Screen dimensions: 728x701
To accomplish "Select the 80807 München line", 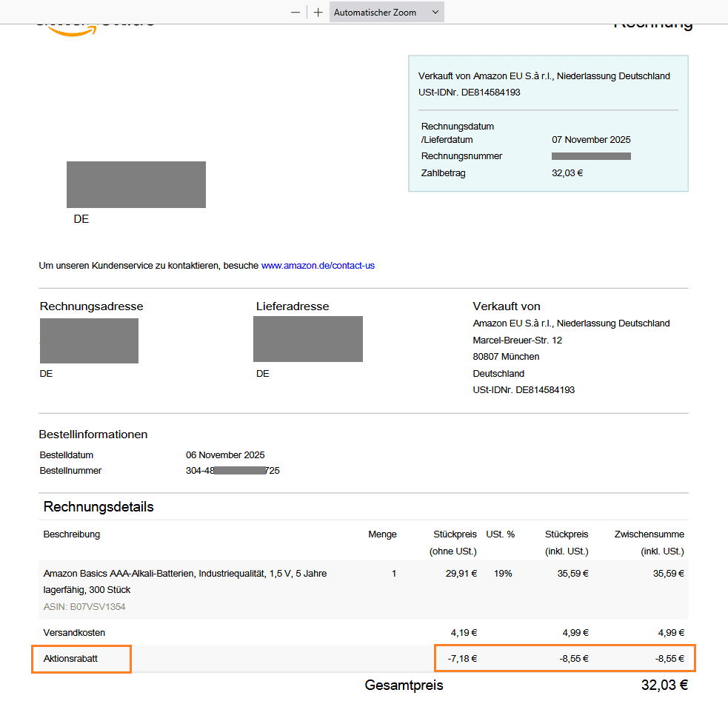I will [506, 356].
